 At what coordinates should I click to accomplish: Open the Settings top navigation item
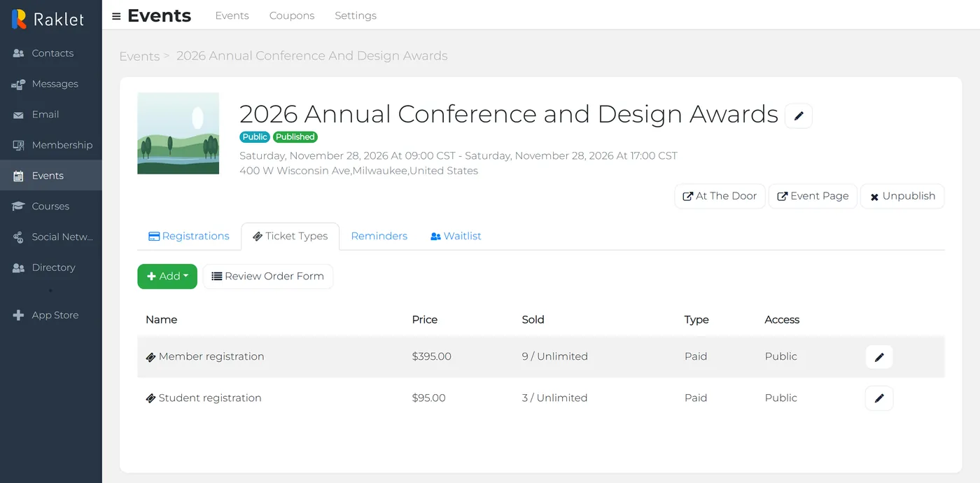coord(356,15)
